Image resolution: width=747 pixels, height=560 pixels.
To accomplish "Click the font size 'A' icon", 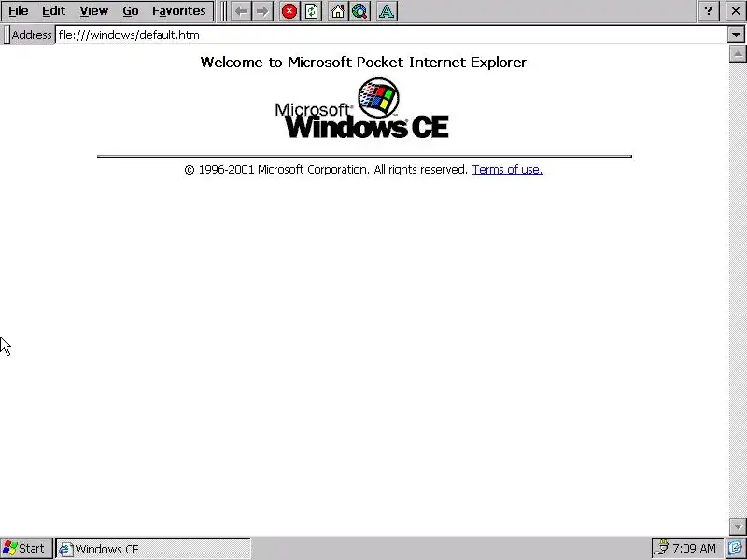I will pos(387,11).
